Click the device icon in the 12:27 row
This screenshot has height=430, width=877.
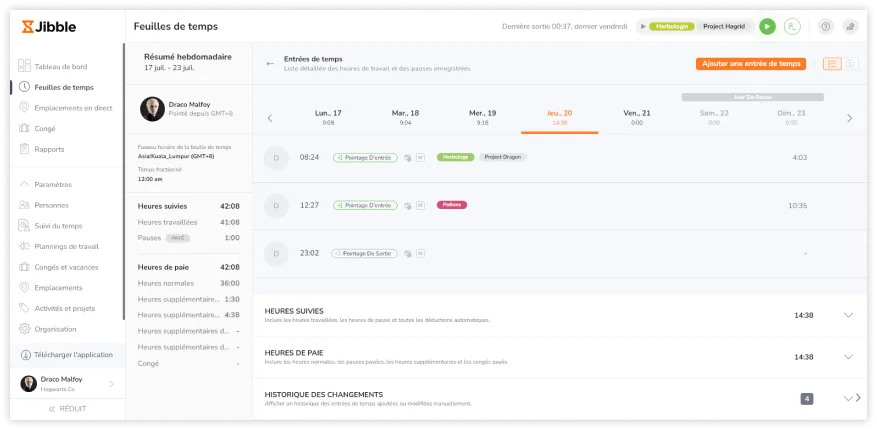(x=408, y=205)
